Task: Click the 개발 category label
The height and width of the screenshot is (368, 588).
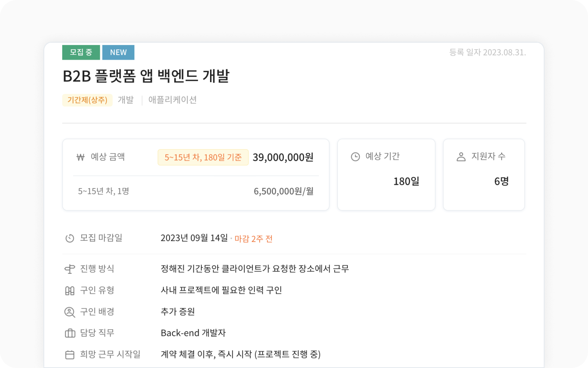Action: click(x=126, y=100)
